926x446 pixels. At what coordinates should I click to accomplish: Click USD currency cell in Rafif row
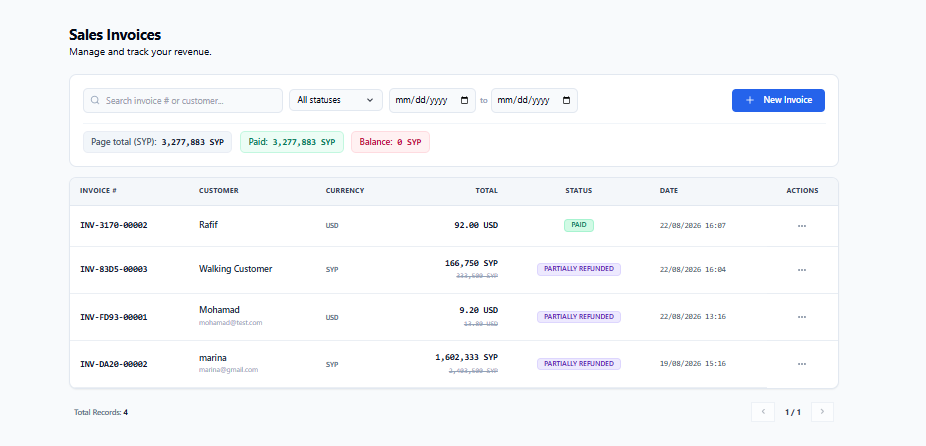point(332,226)
